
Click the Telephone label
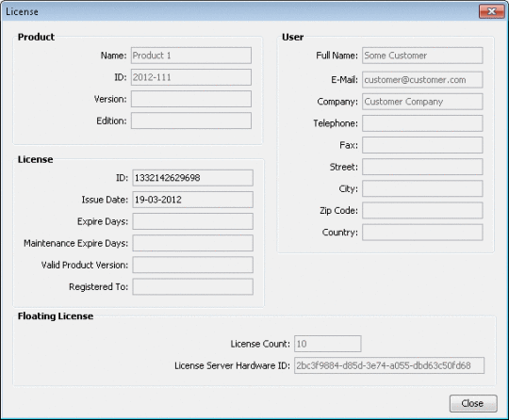(x=336, y=123)
